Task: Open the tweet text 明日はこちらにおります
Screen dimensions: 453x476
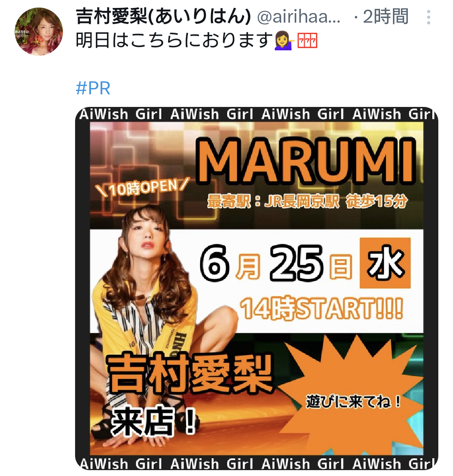Action: click(174, 41)
